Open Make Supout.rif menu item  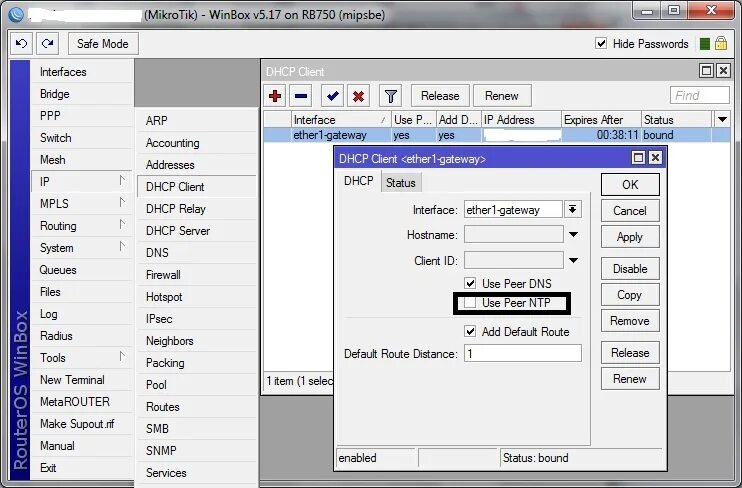[81, 424]
